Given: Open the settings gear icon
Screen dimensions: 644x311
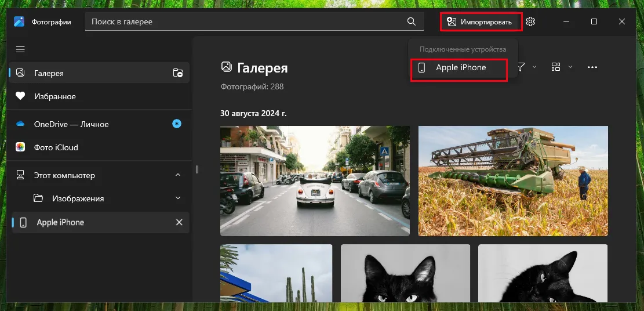Looking at the screenshot, I should point(530,22).
